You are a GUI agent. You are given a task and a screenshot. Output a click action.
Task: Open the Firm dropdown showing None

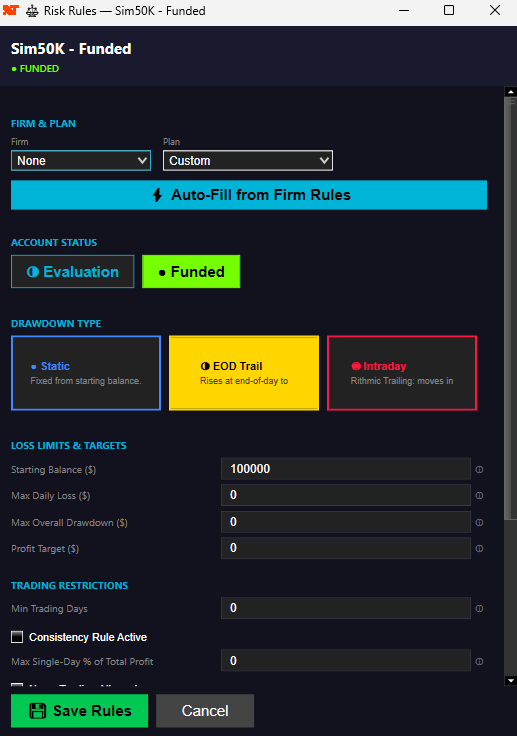tap(81, 161)
